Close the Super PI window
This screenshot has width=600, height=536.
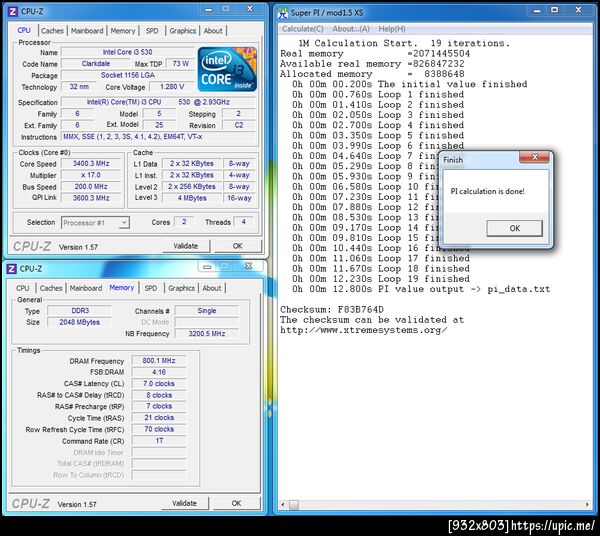click(x=578, y=10)
